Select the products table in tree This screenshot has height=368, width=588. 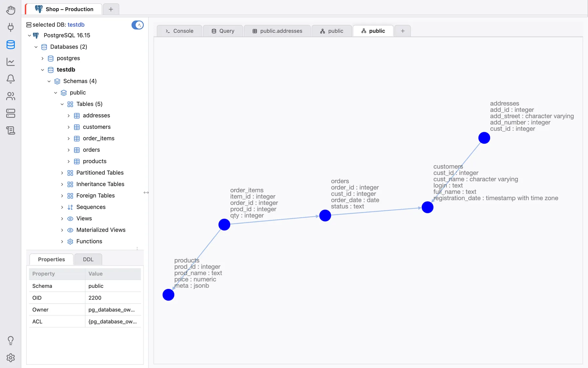tap(95, 161)
